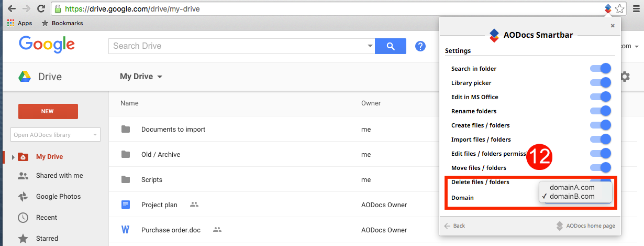This screenshot has height=246, width=644.
Task: Click the Purchase order.doc Word icon
Action: click(126, 230)
